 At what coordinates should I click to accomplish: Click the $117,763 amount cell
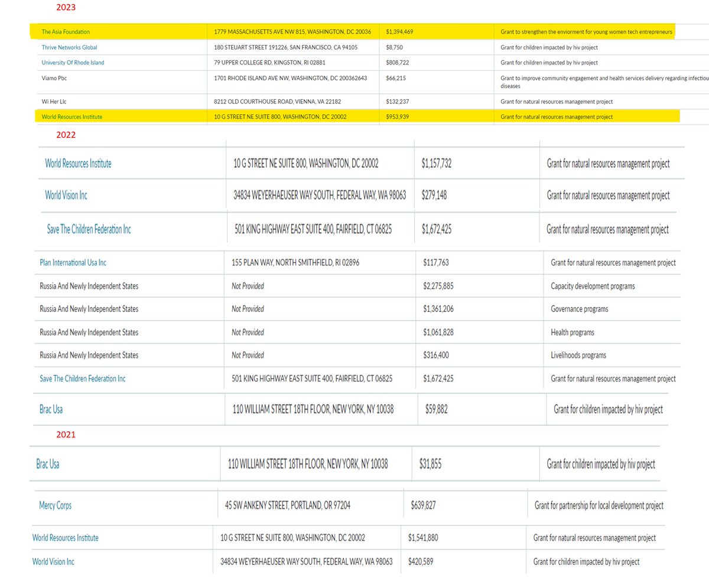tap(436, 262)
